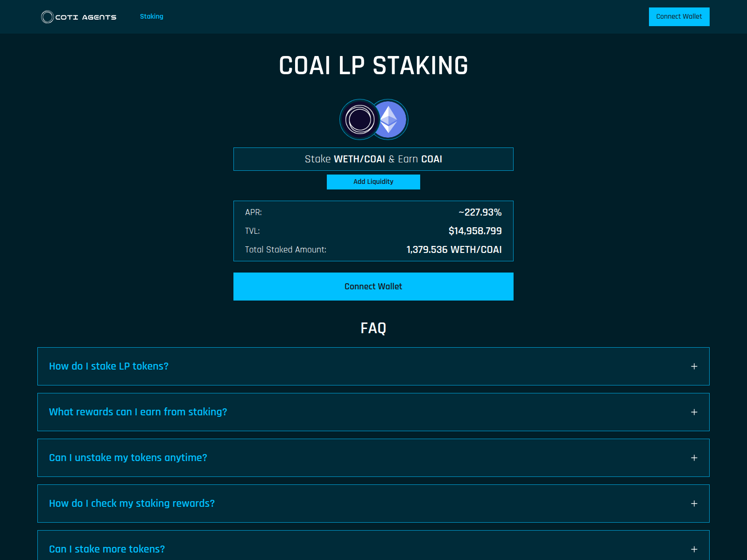The image size is (747, 560).
Task: Click the COAI token icon
Action: [359, 119]
